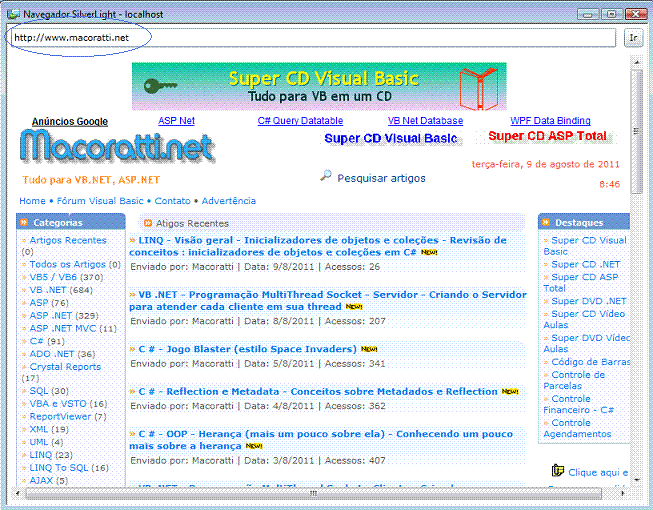The width and height of the screenshot is (653, 510).
Task: Select the Crystal Reports category
Action: (65, 367)
